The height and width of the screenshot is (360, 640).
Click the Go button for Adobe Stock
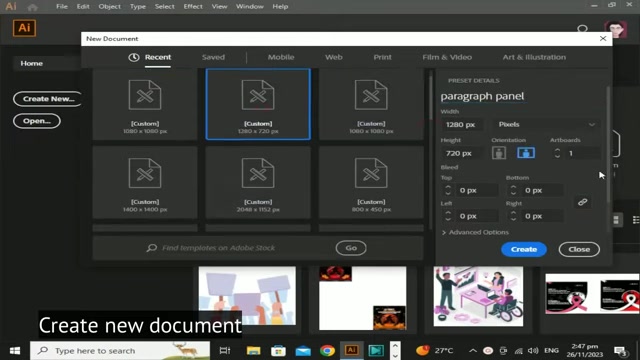(351, 248)
